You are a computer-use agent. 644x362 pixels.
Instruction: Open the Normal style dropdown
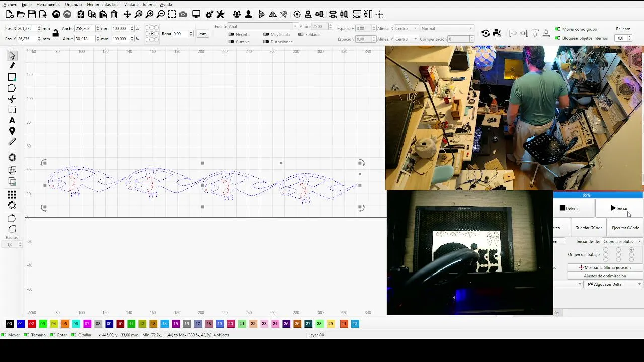tap(447, 29)
